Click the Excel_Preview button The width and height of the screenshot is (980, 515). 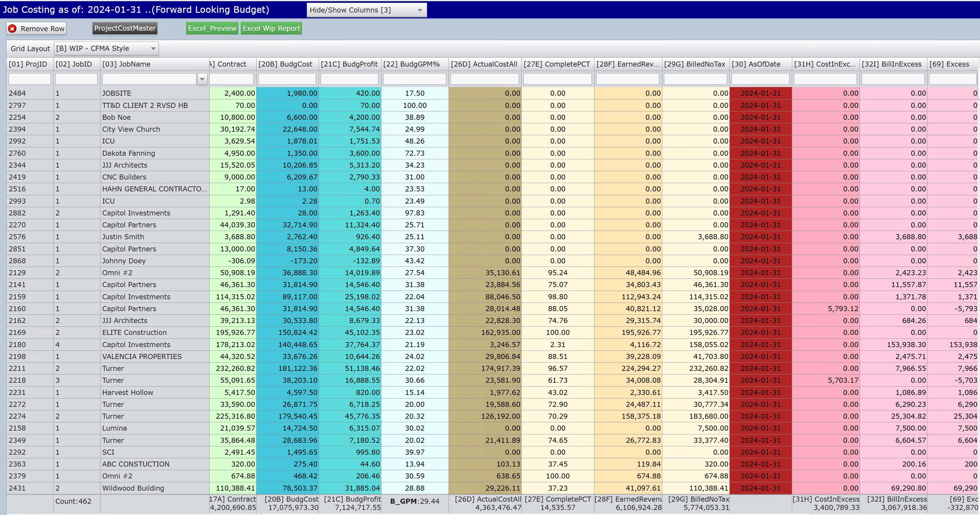click(x=212, y=28)
